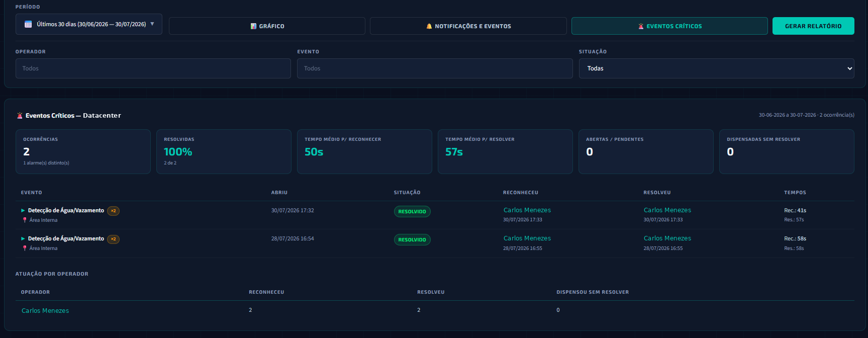Open Carlos Menezes under Resolveu at 28/07/2026 16:55

(x=667, y=238)
